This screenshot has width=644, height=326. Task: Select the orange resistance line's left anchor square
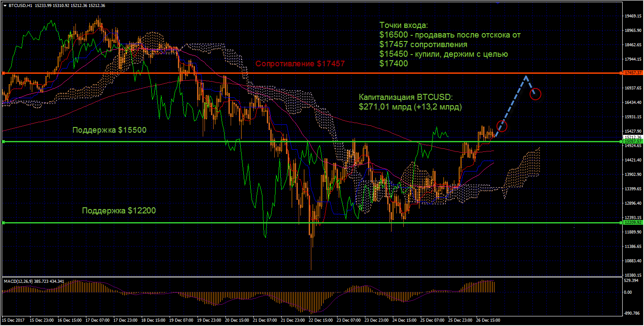pyautogui.click(x=3, y=73)
